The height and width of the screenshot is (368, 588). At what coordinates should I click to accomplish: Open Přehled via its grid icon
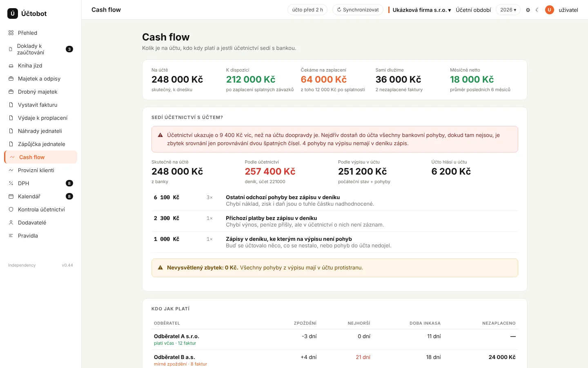pos(11,33)
